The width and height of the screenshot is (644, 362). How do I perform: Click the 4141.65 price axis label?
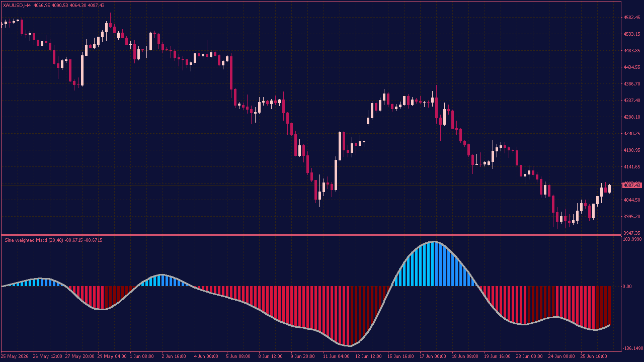631,167
